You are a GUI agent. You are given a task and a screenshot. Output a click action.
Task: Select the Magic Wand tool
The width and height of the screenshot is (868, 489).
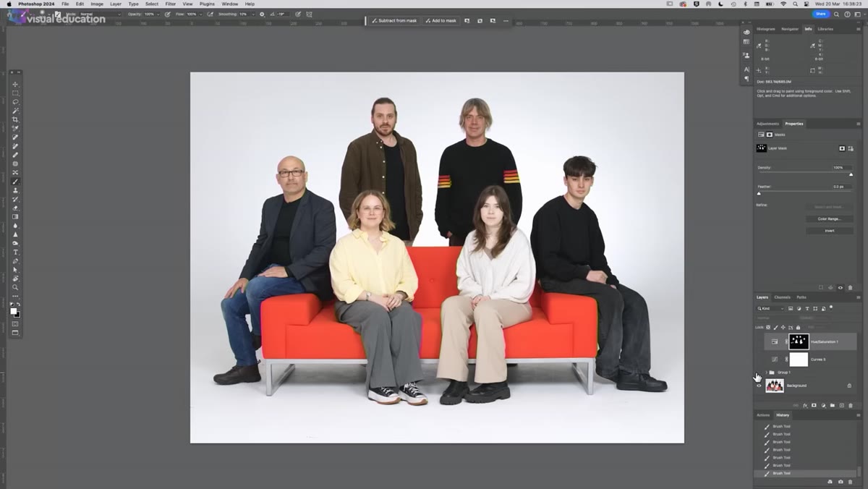click(15, 111)
